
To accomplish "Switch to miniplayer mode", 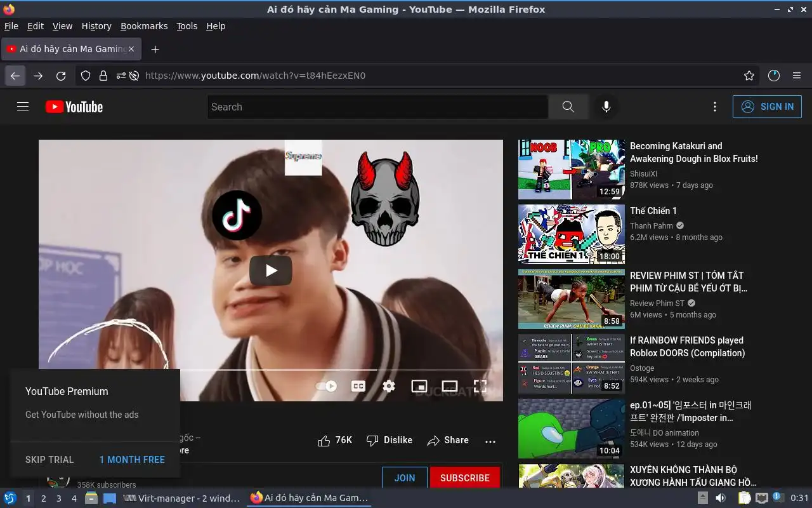I will click(419, 386).
